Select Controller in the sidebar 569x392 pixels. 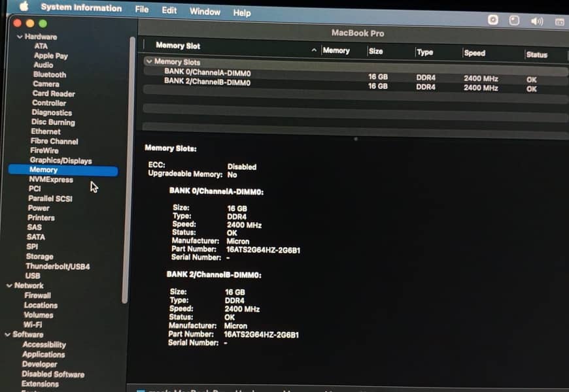49,103
